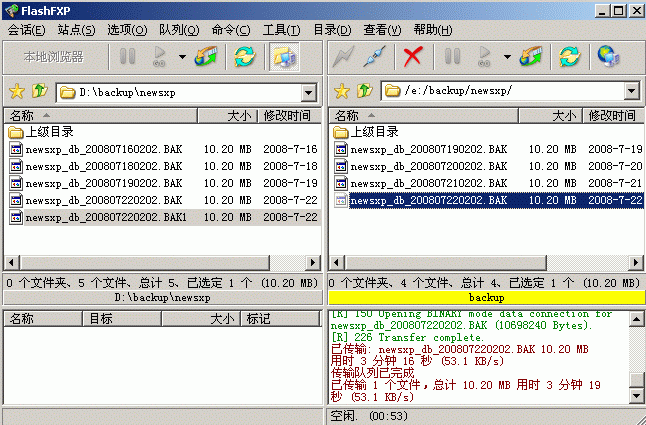646x425 pixels.
Task: Open the 目录(D) menu
Action: [x=332, y=30]
